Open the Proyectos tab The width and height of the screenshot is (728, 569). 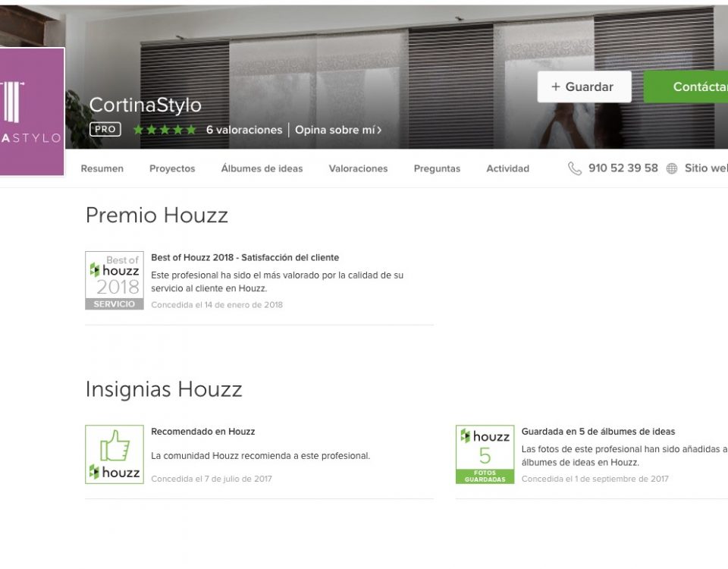click(x=172, y=168)
